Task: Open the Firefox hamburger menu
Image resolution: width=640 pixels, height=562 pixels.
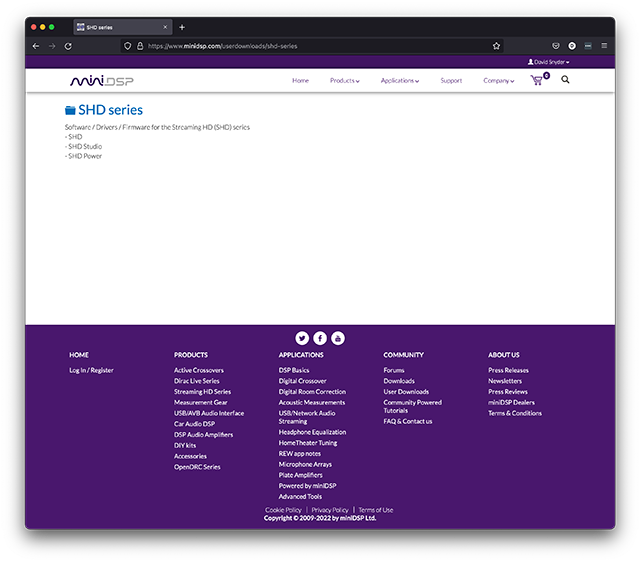Action: pyautogui.click(x=604, y=46)
